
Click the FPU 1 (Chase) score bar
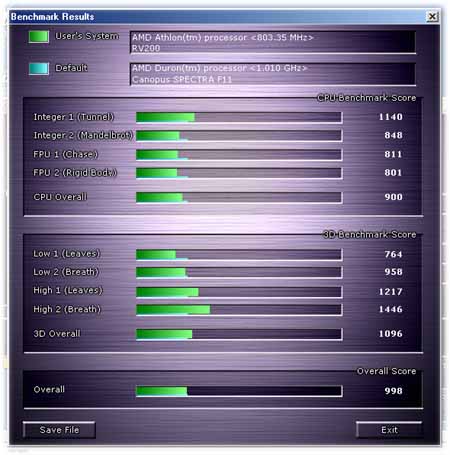coord(239,155)
